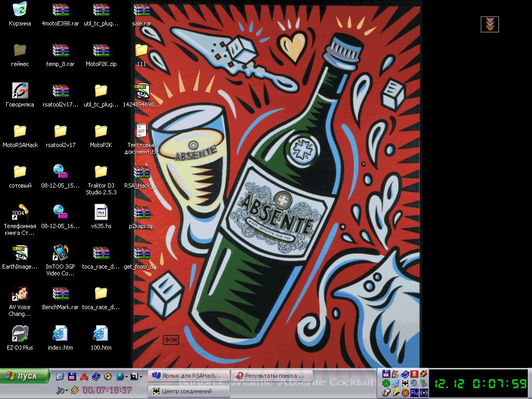Open the folder named 111

click(141, 54)
